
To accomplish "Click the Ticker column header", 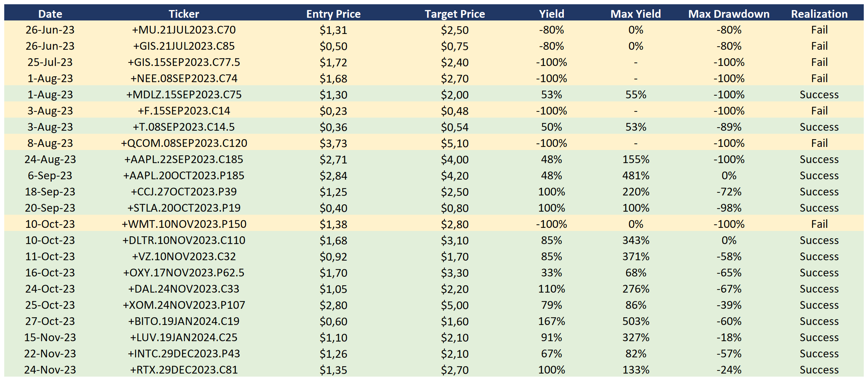I will point(184,14).
